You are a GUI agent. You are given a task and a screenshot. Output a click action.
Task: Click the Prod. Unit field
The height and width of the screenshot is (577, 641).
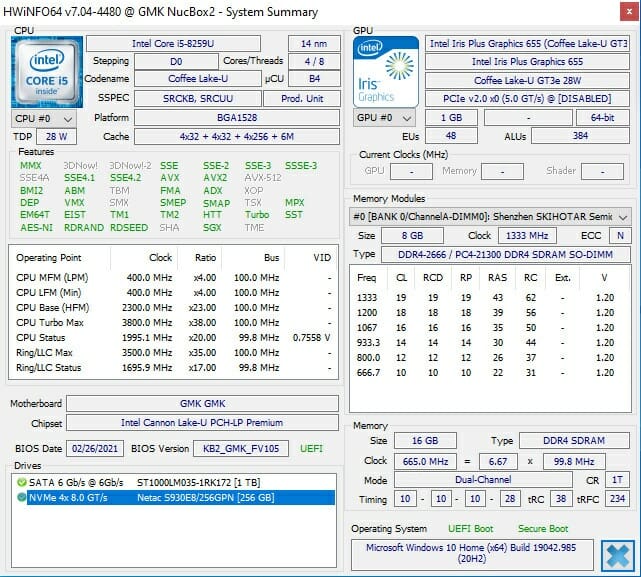(302, 99)
